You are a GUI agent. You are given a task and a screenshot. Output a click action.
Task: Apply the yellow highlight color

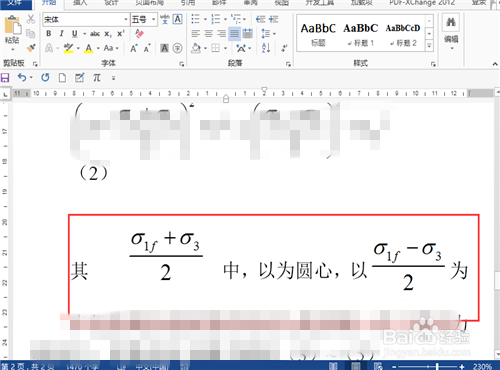tap(68, 48)
